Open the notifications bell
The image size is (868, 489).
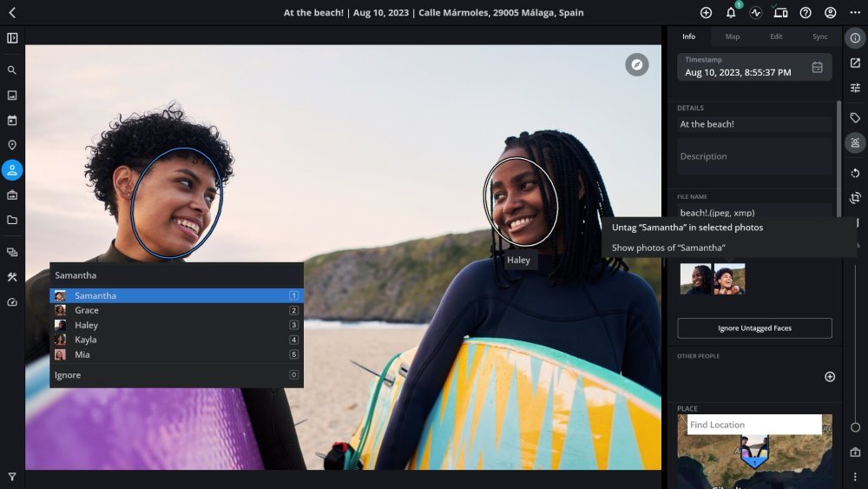pyautogui.click(x=731, y=13)
